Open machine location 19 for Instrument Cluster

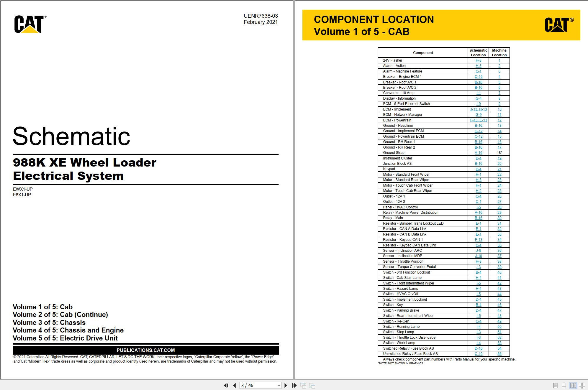499,158
